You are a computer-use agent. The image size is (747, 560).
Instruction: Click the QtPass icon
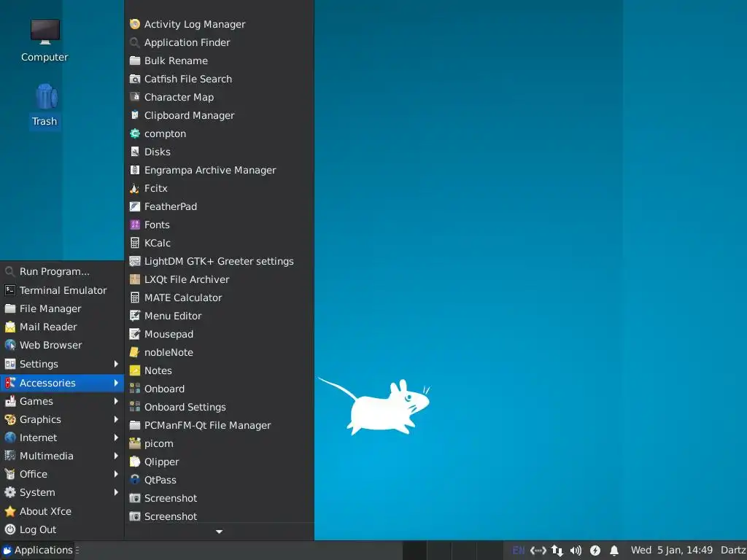[x=135, y=480]
